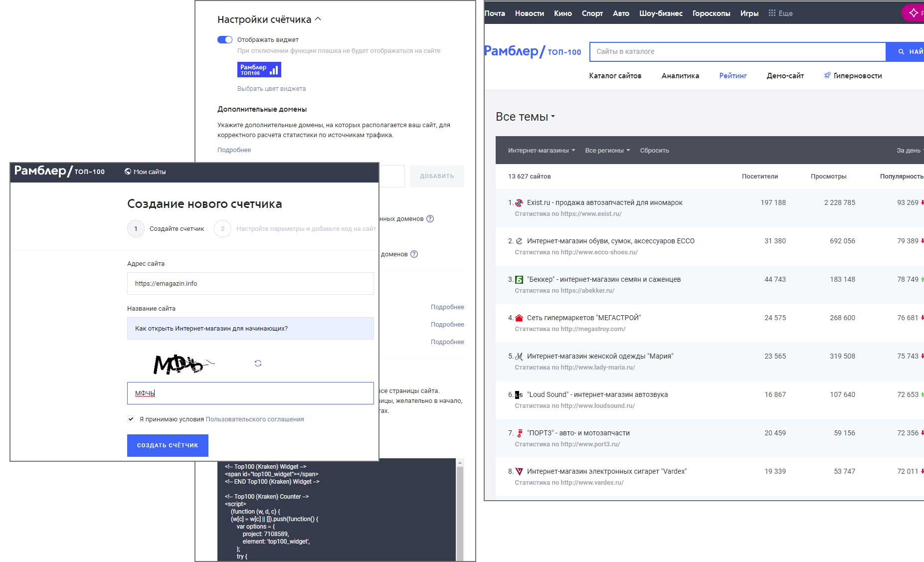Switch to 'Демо-сайт' tab
Viewport: 924px width, 562px height.
785,76
